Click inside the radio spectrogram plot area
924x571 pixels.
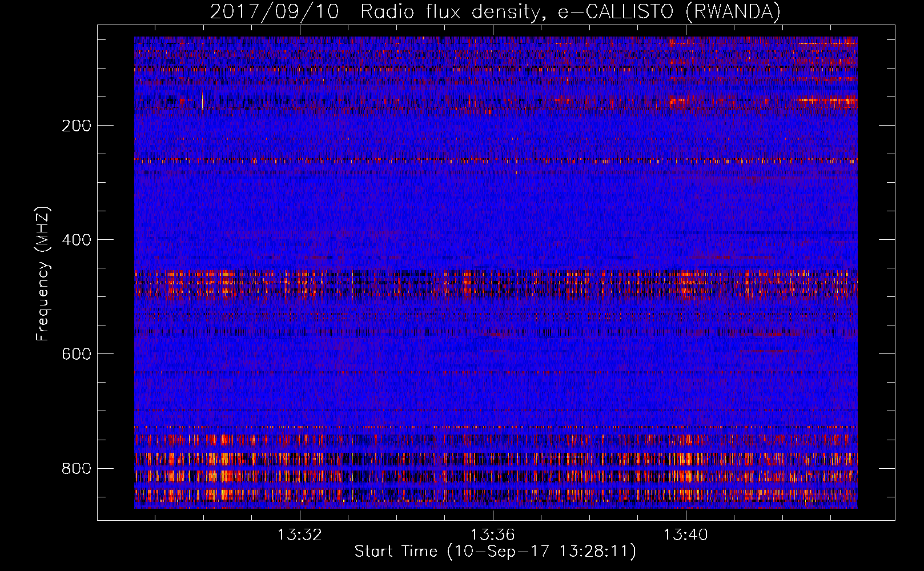click(x=496, y=272)
